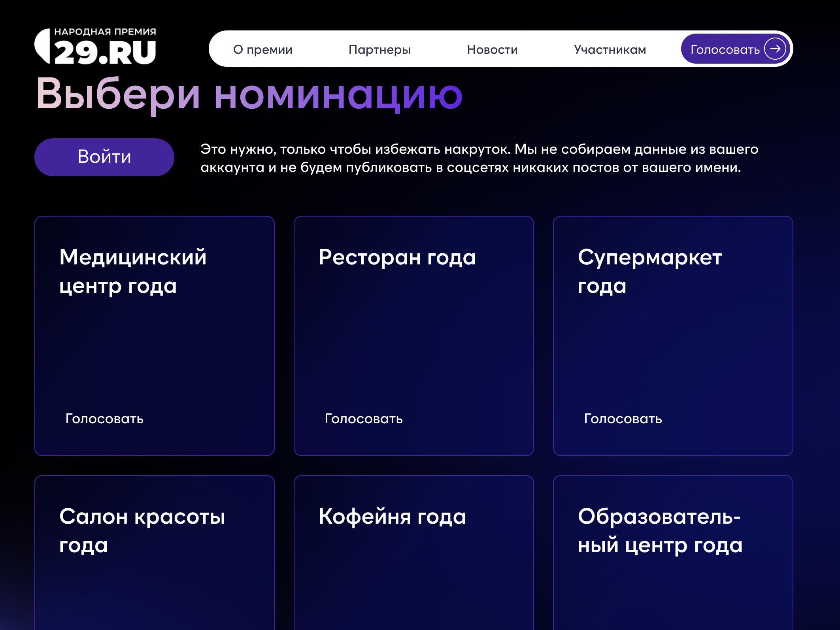Choose the Супермаркет года nomination title

click(649, 272)
